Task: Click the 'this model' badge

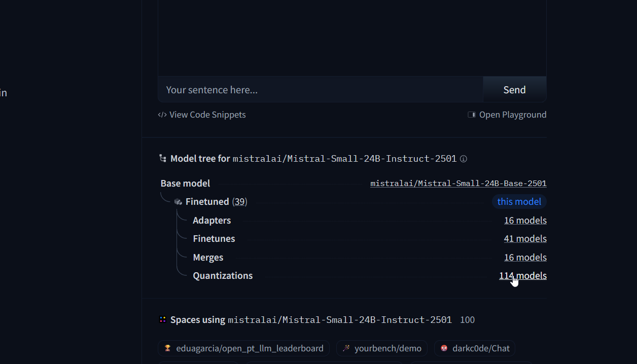Action: pyautogui.click(x=519, y=202)
